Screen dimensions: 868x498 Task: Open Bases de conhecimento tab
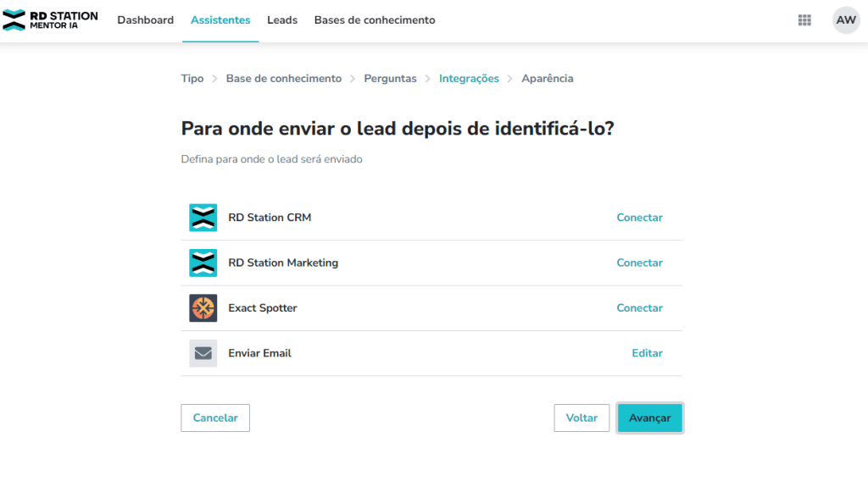(375, 20)
